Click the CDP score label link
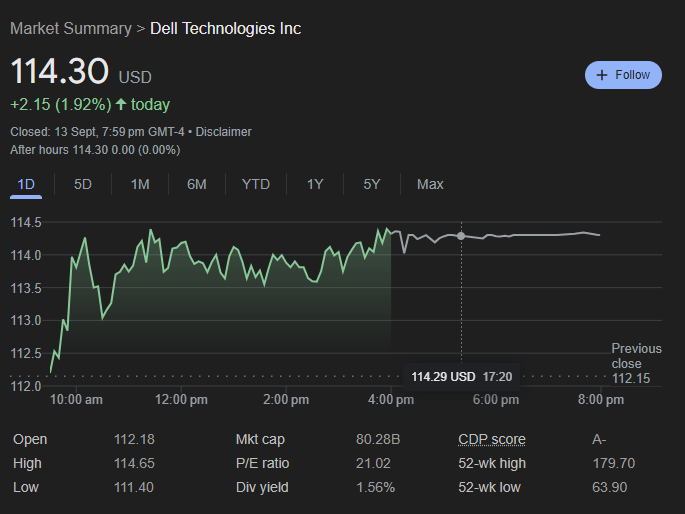685x514 pixels. (492, 439)
